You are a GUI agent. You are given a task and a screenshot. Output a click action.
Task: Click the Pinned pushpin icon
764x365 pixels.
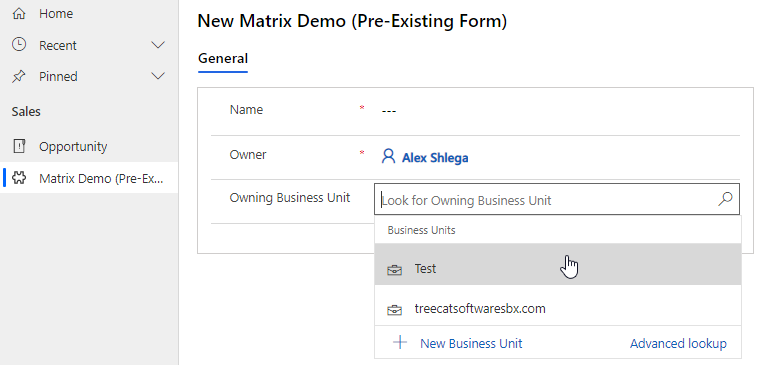pyautogui.click(x=19, y=77)
